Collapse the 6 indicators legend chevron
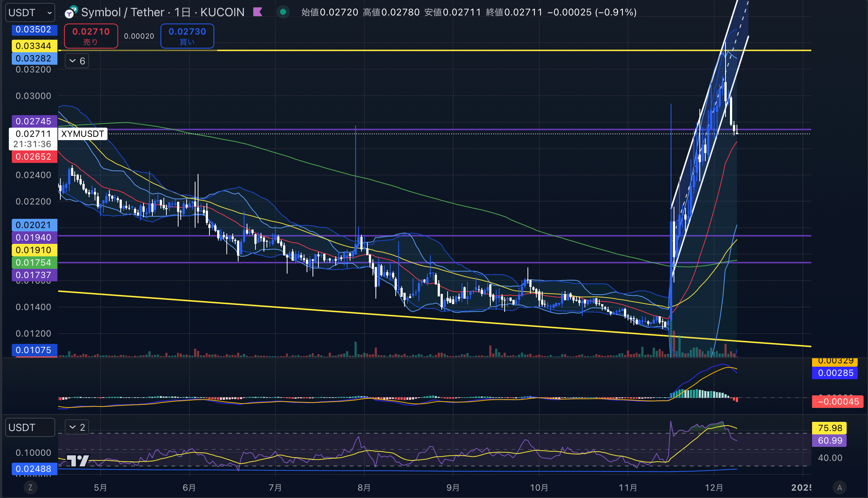868x498 pixels. [x=77, y=61]
